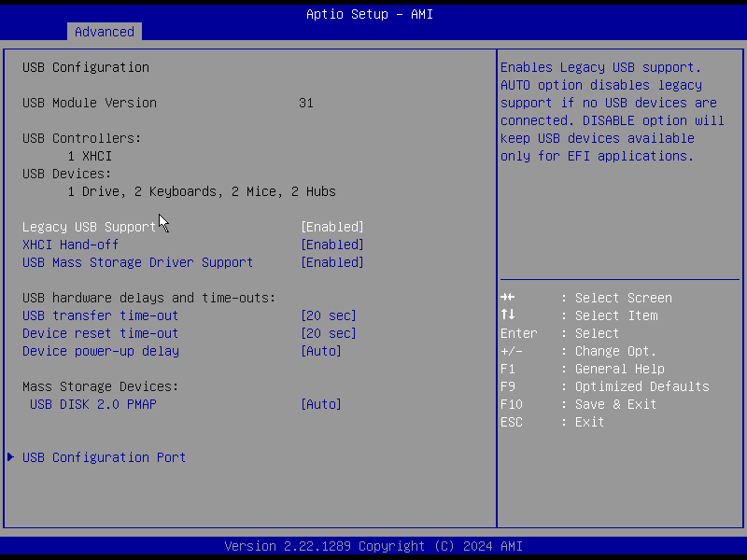Viewport: 747px width, 560px height.
Task: Open USB Configuration Port submenu
Action: click(x=104, y=457)
